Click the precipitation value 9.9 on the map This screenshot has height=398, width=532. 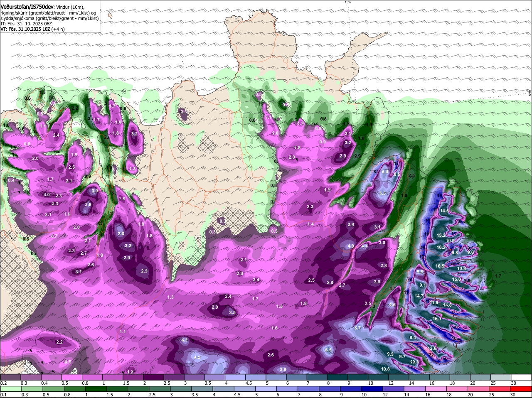(390, 354)
